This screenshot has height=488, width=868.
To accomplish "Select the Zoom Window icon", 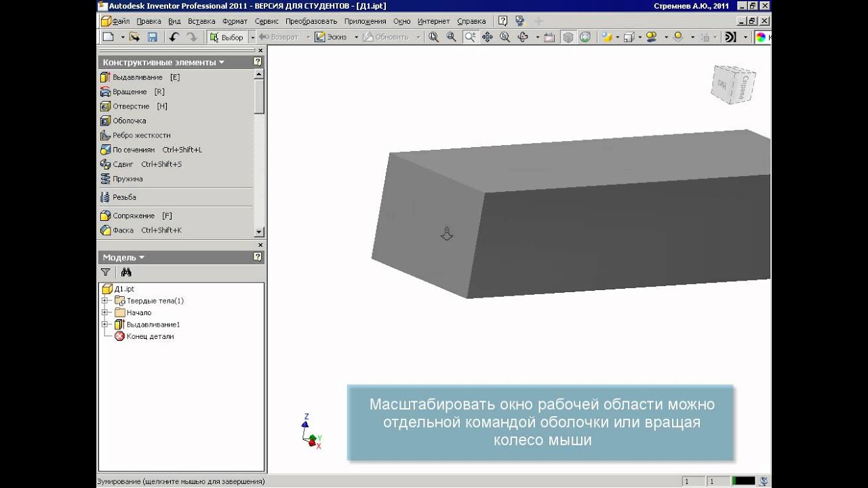I will (452, 37).
